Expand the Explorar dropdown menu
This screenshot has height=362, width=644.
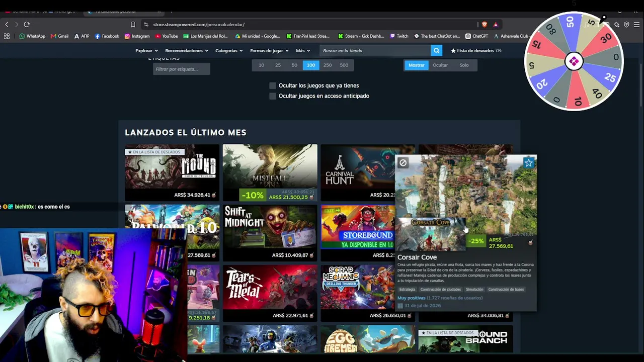pyautogui.click(x=146, y=51)
